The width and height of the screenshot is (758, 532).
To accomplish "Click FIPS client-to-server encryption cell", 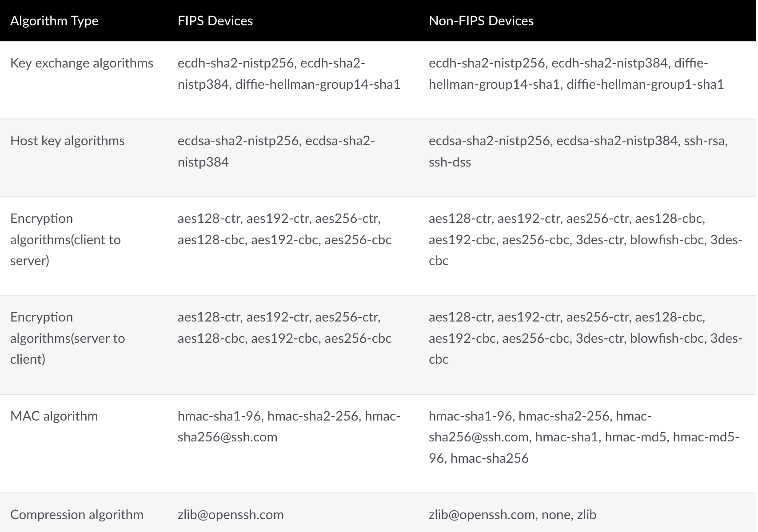I will (285, 229).
